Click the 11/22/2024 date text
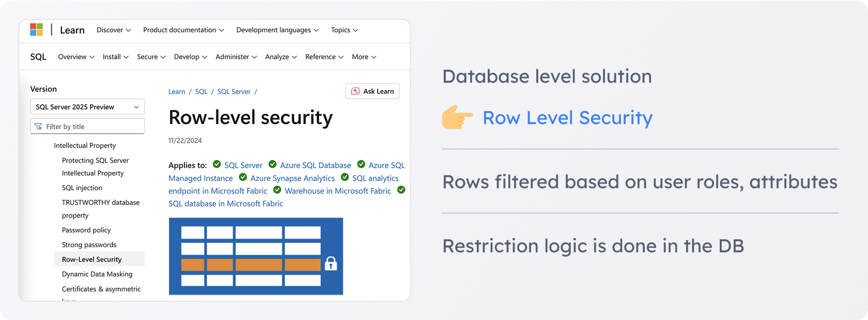This screenshot has height=320, width=868. click(185, 141)
